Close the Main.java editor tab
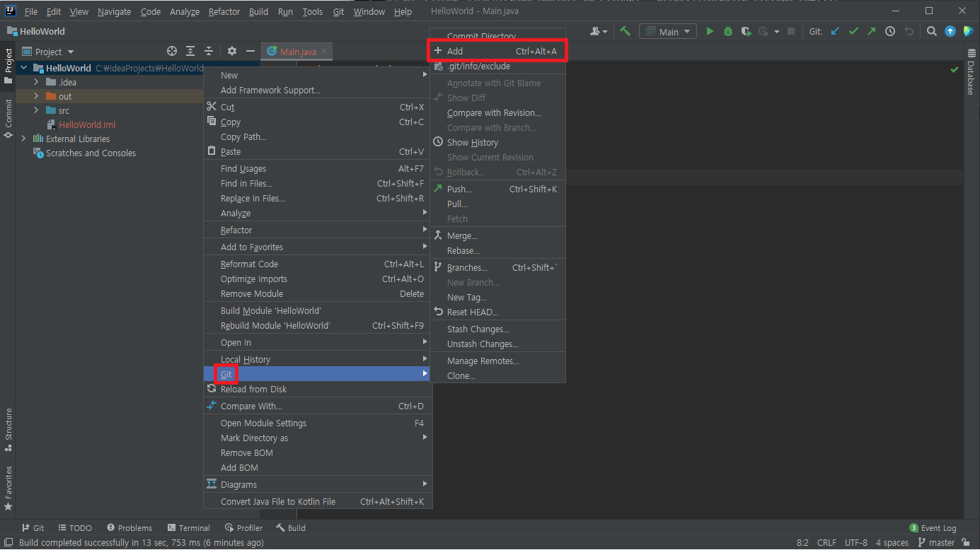 click(x=324, y=52)
